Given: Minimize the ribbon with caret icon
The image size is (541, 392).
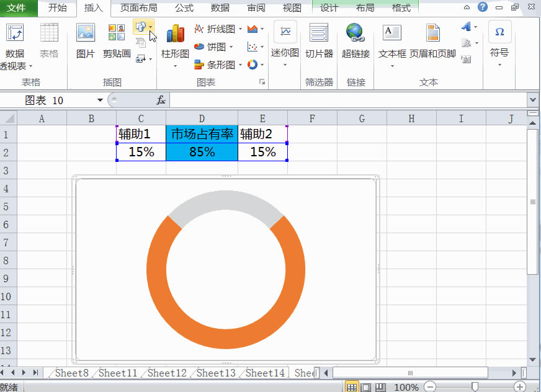Looking at the screenshot, I should point(467,7).
